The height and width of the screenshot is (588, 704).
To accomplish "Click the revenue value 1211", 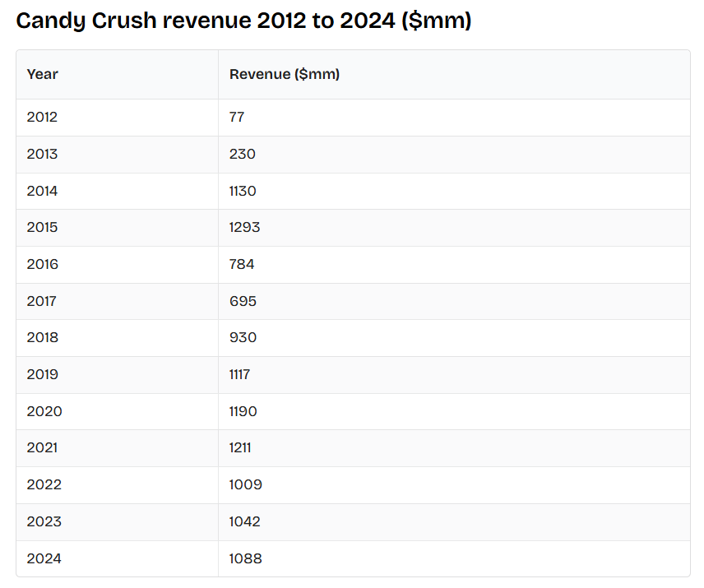I will (x=240, y=447).
